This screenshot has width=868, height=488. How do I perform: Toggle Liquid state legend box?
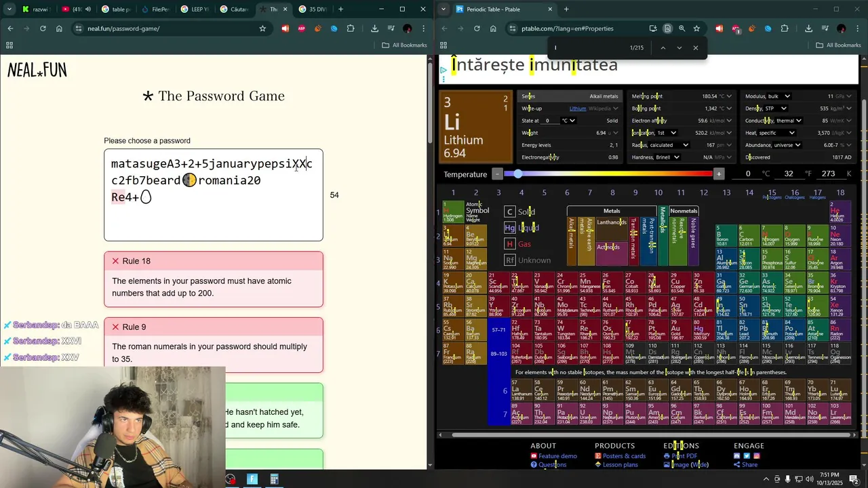(x=510, y=228)
